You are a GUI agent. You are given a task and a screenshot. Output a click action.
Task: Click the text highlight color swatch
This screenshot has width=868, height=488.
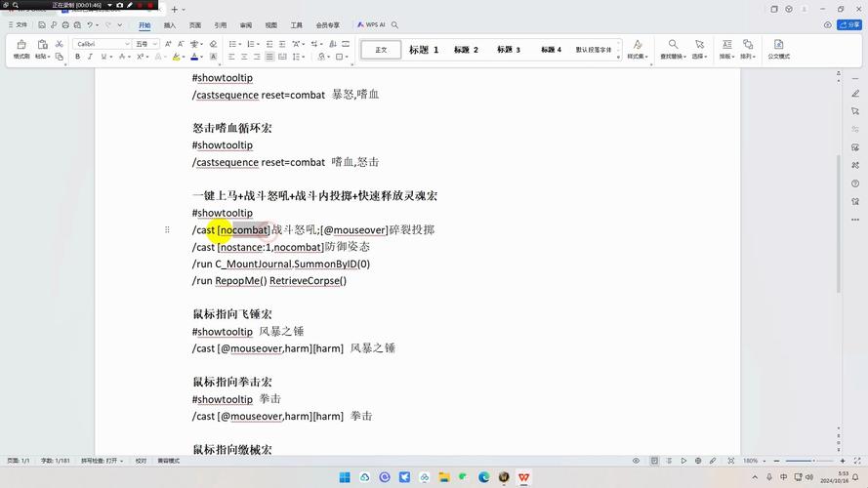176,57
